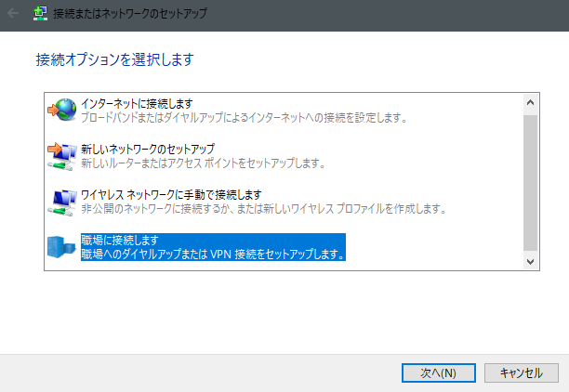Screen dimensions: 569x392
Task: Select ワイヤレス ネットワークに手動で接続します option
Action: (171, 195)
